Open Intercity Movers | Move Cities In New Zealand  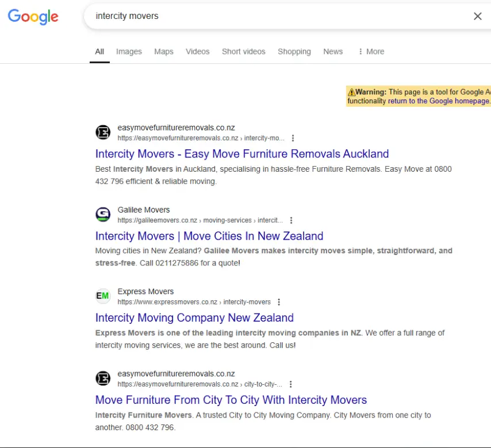(x=209, y=236)
